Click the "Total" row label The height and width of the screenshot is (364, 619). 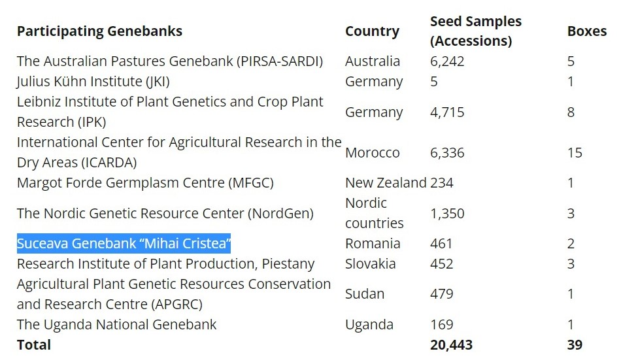34,344
